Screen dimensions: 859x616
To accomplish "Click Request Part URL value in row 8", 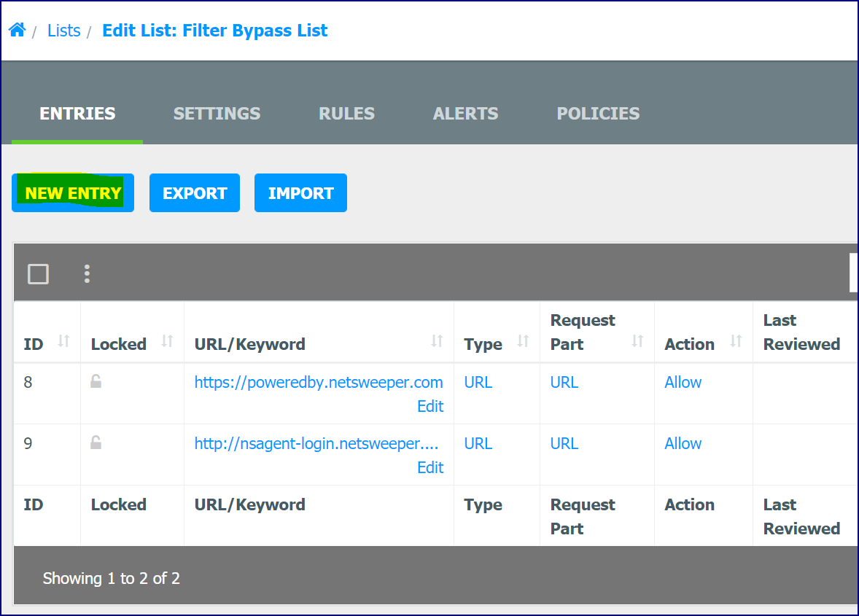I will 564,382.
